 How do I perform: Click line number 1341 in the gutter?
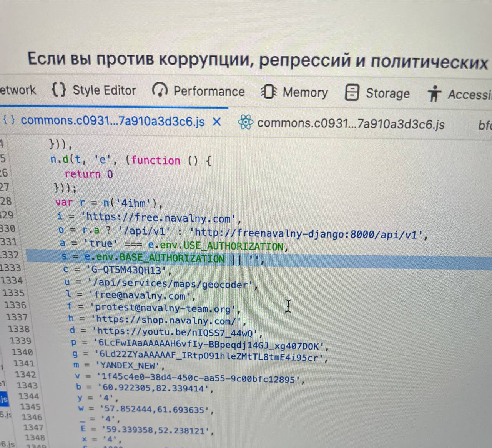[x=24, y=364]
